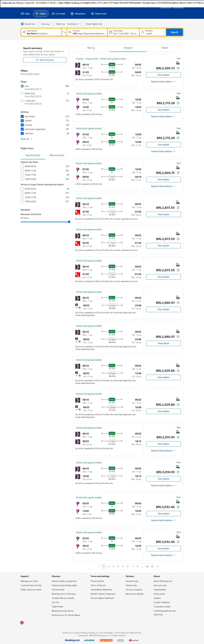This screenshot has width=204, height=644.
Task: Uncheck the LATAM airline filter
Action: click(x=22, y=121)
